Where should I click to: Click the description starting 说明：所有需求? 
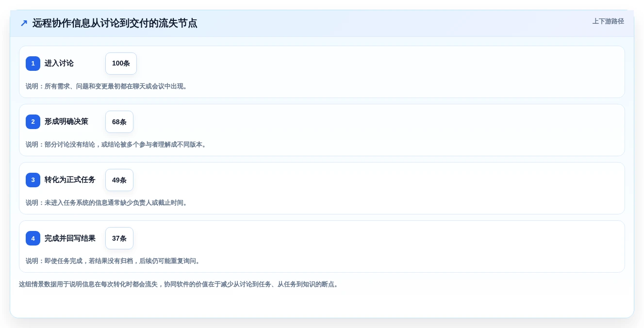107,86
